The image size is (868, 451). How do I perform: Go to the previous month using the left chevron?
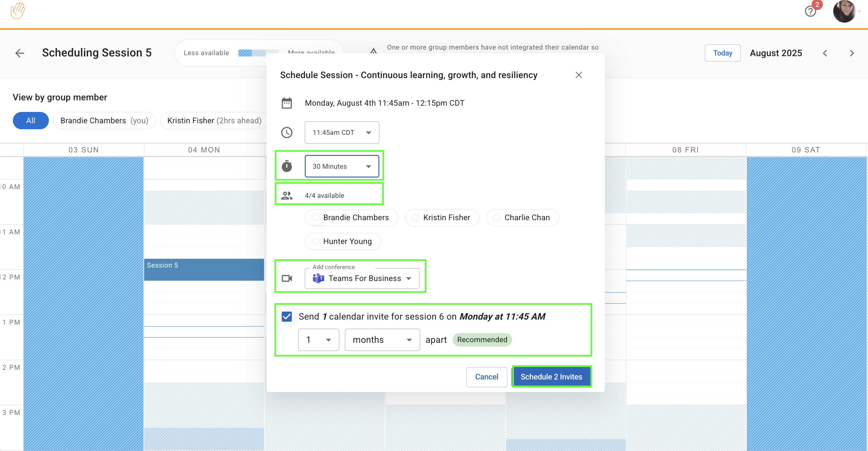[825, 53]
